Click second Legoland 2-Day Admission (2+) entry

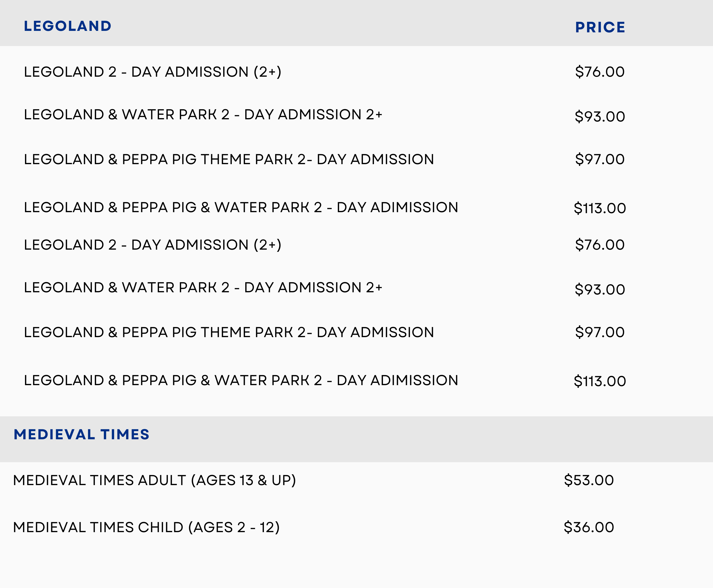point(152,245)
